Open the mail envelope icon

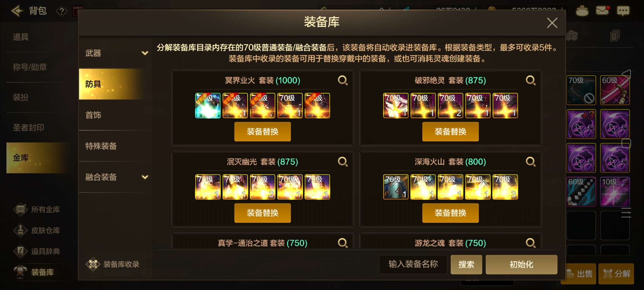tap(602, 10)
